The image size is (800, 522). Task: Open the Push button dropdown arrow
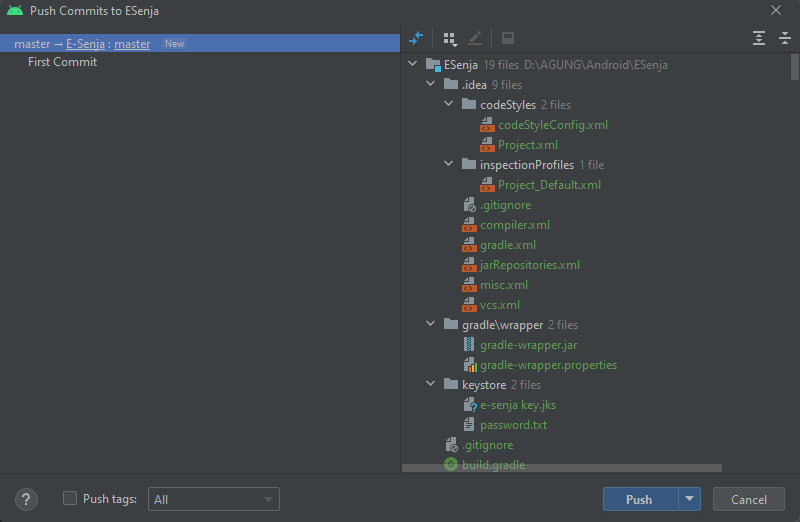tap(689, 499)
